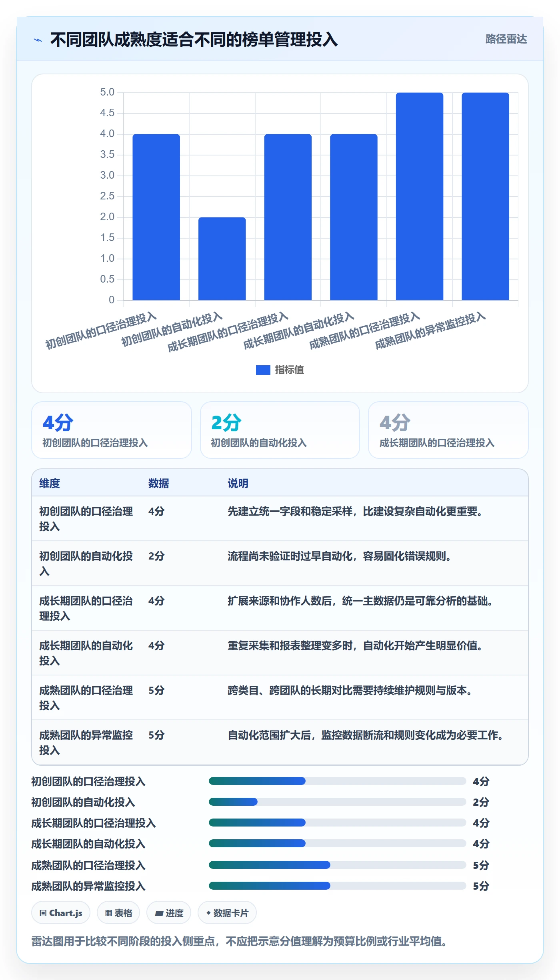Click the 2.5 y-axis tick label
This screenshot has height=980, width=560.
(x=107, y=196)
